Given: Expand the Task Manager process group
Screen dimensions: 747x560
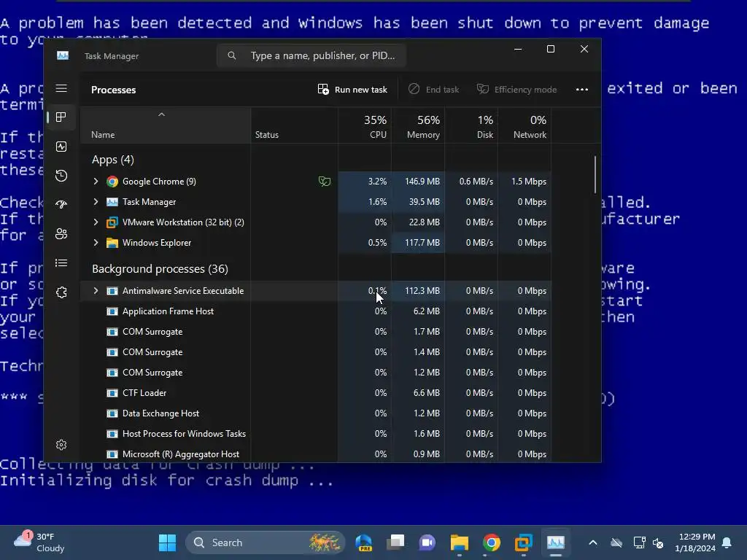Looking at the screenshot, I should [x=96, y=202].
